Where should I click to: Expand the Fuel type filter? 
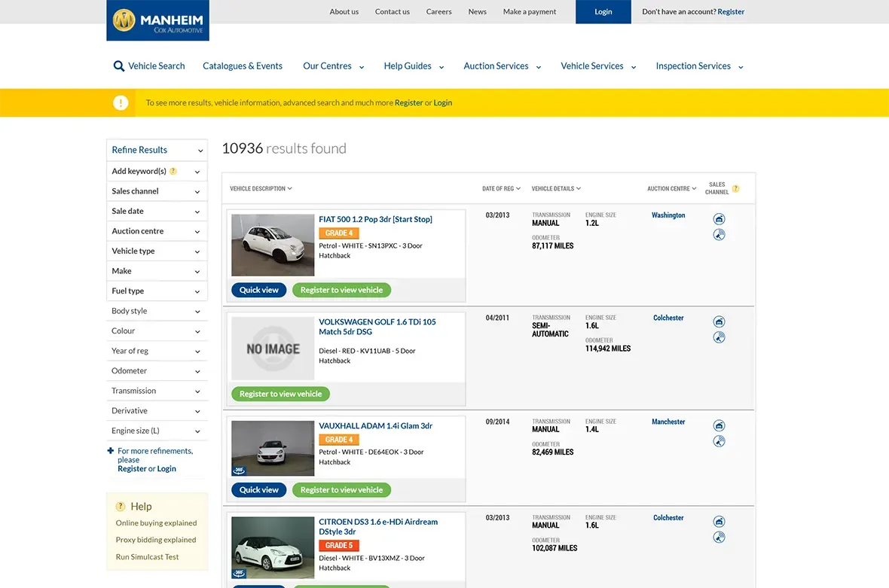(157, 291)
